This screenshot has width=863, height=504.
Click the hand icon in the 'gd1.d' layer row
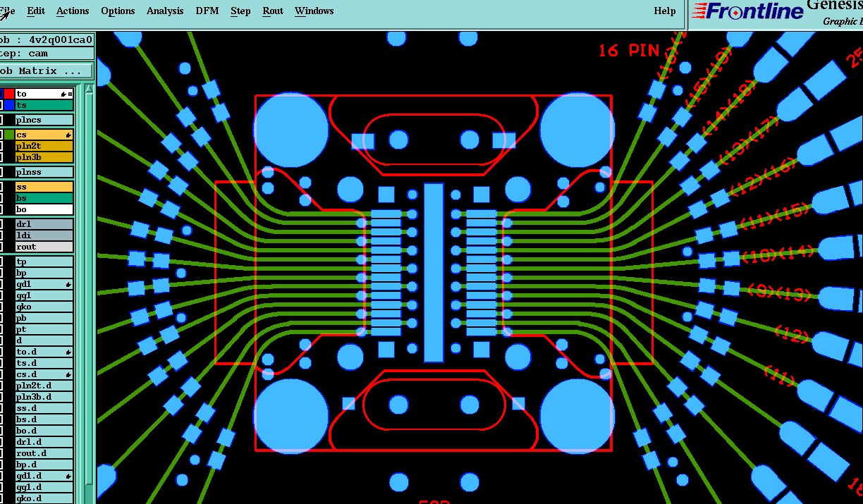(68, 476)
